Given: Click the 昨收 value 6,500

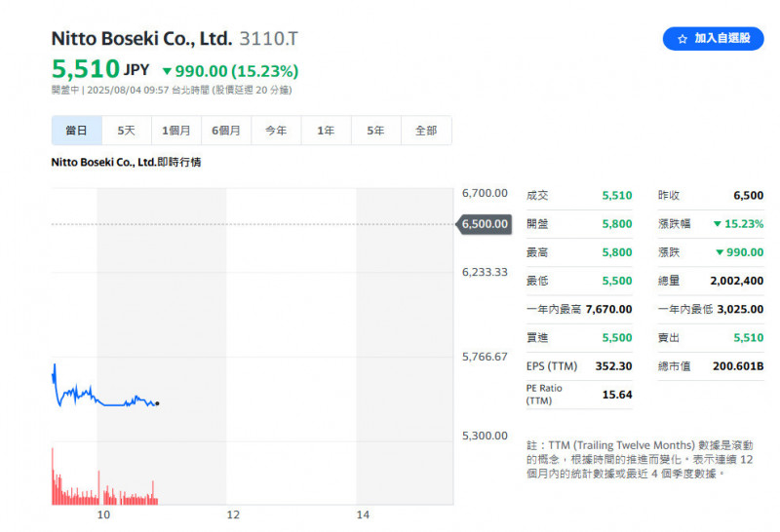Looking at the screenshot, I should click(748, 196).
